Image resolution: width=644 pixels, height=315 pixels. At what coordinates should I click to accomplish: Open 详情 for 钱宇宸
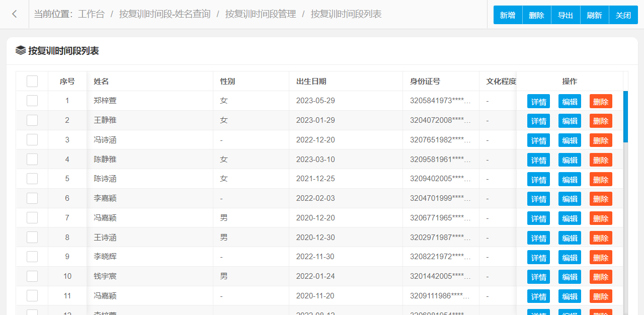point(538,277)
